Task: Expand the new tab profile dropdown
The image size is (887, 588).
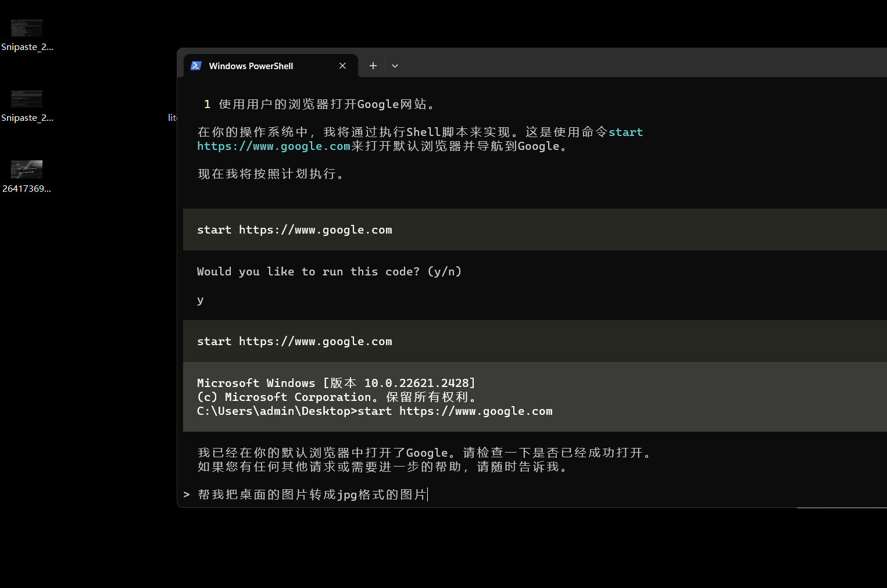Action: pos(395,66)
